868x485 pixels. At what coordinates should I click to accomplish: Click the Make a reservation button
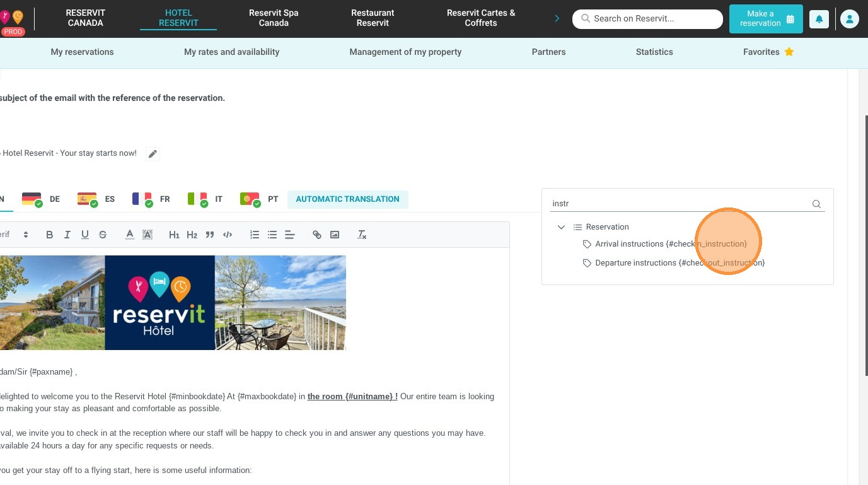coord(766,19)
